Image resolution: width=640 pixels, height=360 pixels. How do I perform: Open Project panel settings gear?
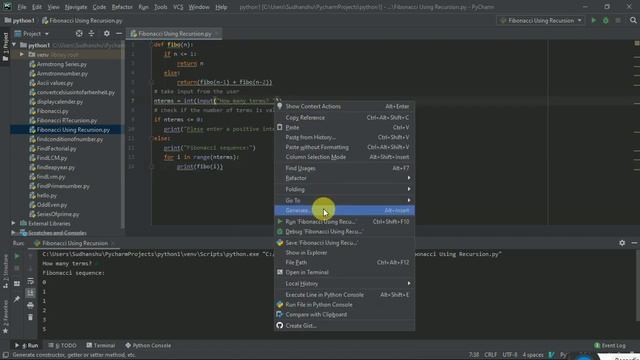[107, 33]
